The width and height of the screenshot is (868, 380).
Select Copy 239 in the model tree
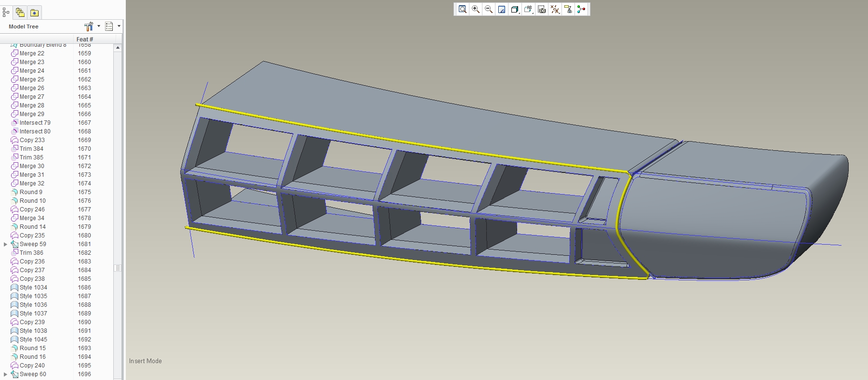[32, 322]
